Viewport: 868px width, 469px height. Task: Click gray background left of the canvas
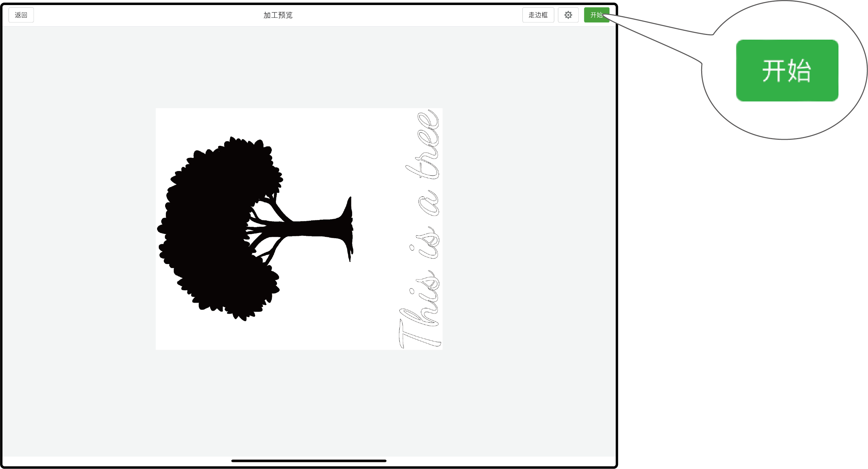(78, 236)
